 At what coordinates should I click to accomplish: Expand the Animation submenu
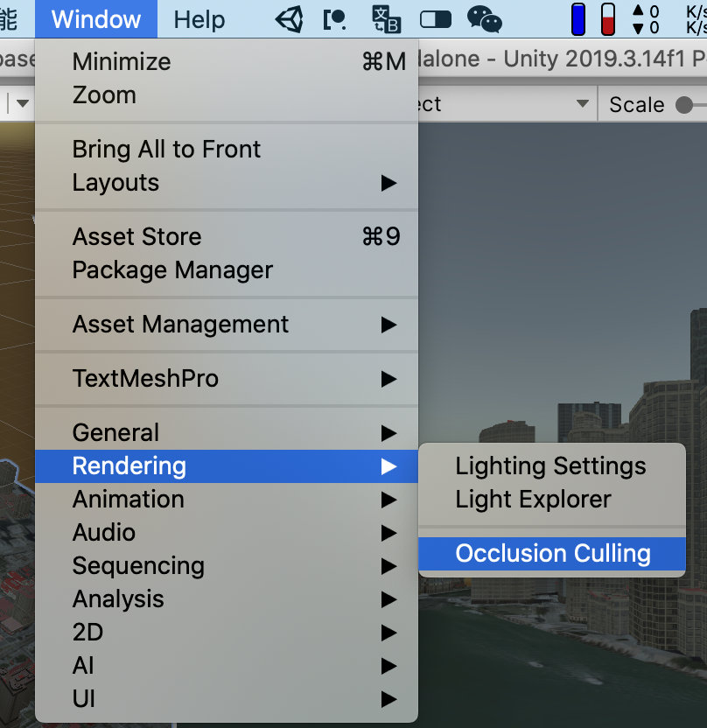click(x=227, y=500)
